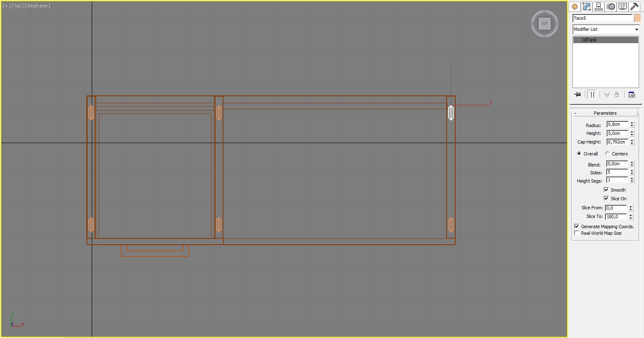
Task: Open the Create panel
Action: click(575, 7)
